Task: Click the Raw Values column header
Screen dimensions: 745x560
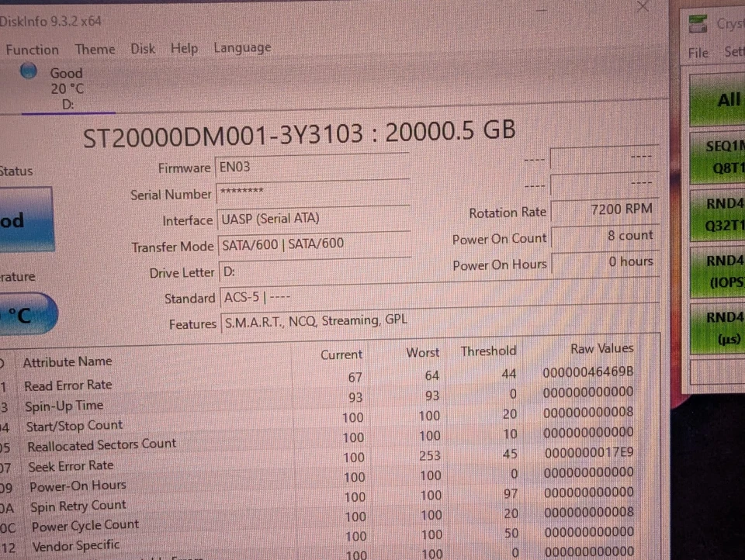Action: [601, 348]
